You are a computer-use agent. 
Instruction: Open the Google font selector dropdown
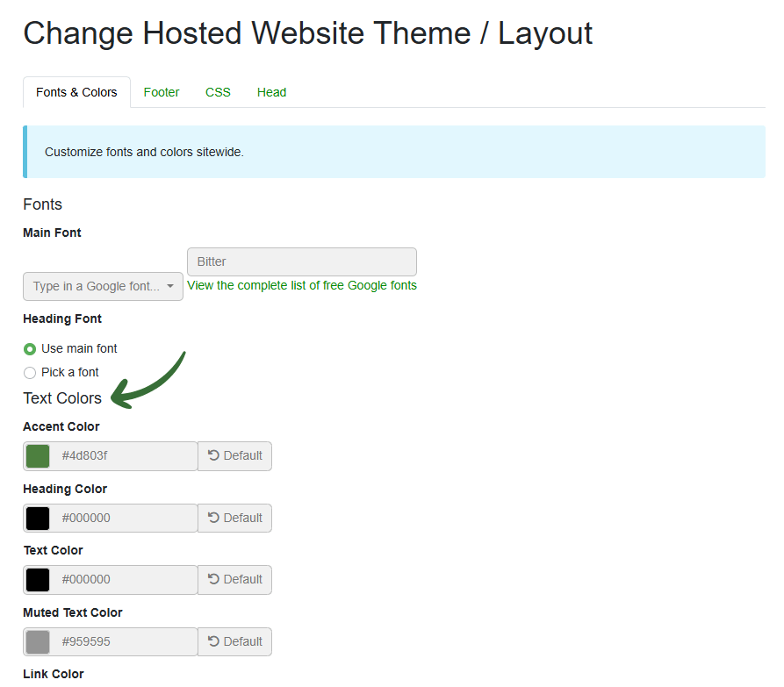103,286
